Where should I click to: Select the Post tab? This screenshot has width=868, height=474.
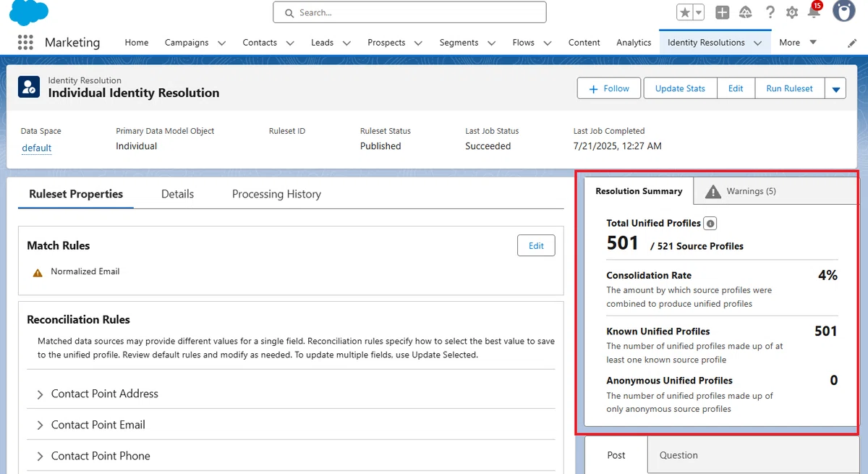click(x=616, y=455)
